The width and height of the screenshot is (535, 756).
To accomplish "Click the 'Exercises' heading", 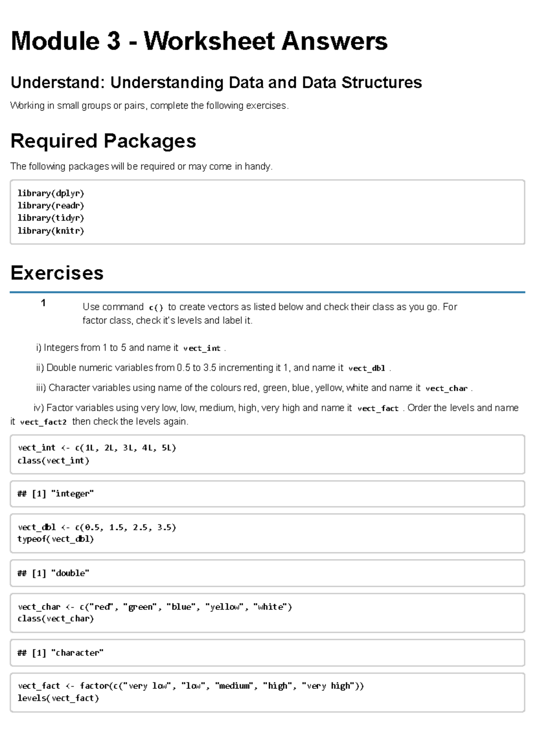I will pyautogui.click(x=57, y=273).
